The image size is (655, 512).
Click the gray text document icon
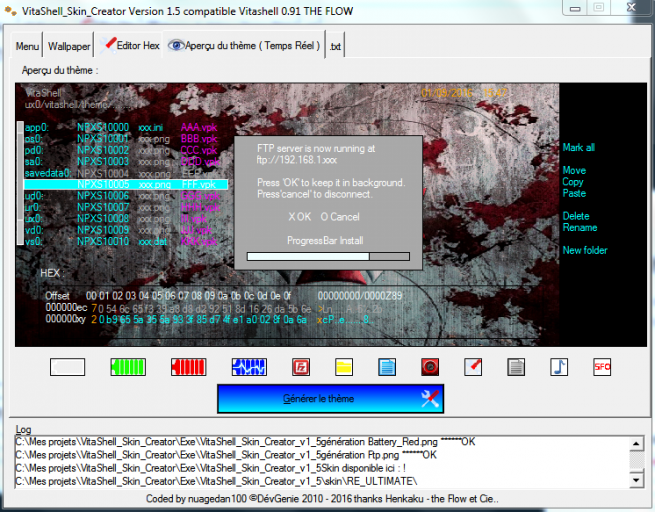[516, 367]
